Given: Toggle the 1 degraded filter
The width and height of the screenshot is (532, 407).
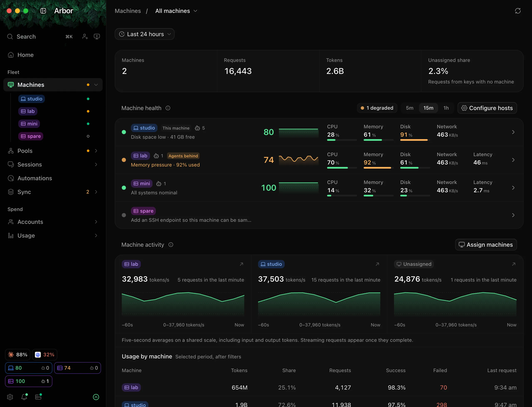Looking at the screenshot, I should (x=377, y=108).
